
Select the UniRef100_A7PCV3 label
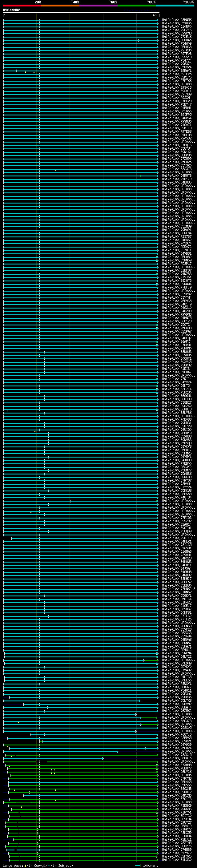177,101
